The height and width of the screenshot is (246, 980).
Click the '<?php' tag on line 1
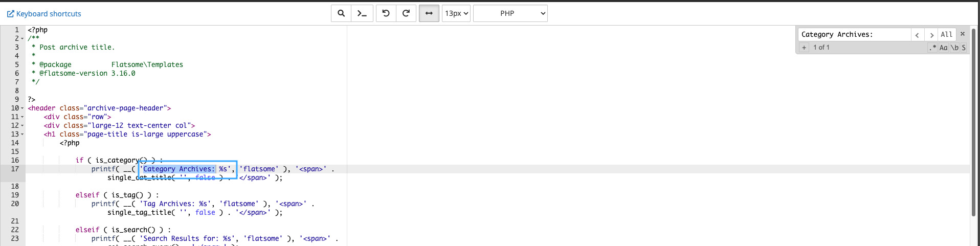[38, 30]
